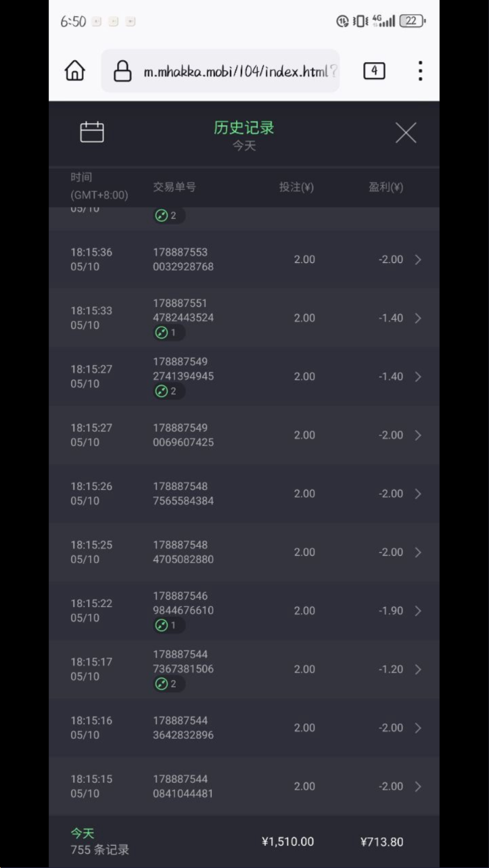489x868 pixels.
Task: Tap the green badge on the 18:15:17 record
Action: [x=166, y=684]
